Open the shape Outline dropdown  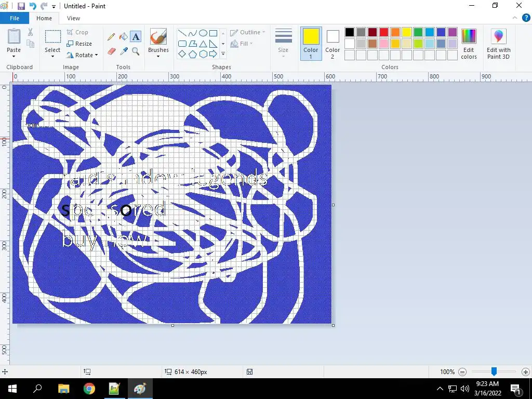(x=248, y=32)
